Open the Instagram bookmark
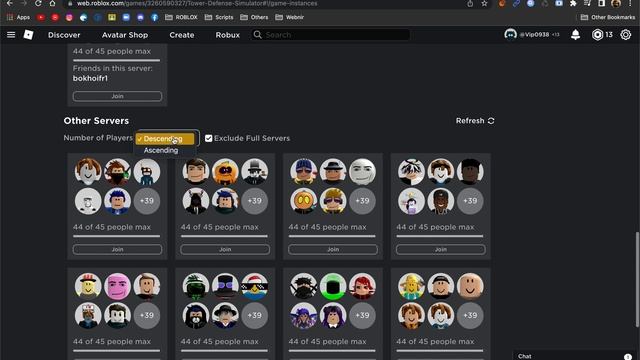The height and width of the screenshot is (360, 640). (x=69, y=17)
